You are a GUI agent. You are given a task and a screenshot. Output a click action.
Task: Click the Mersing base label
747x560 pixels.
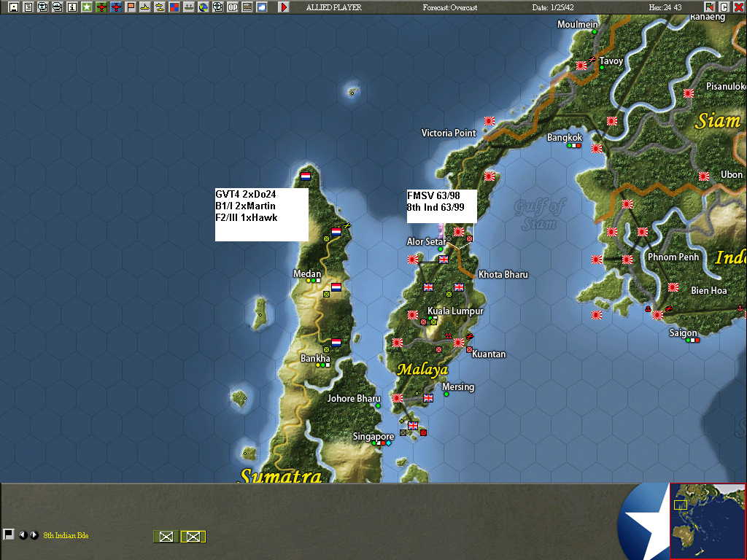coord(458,386)
